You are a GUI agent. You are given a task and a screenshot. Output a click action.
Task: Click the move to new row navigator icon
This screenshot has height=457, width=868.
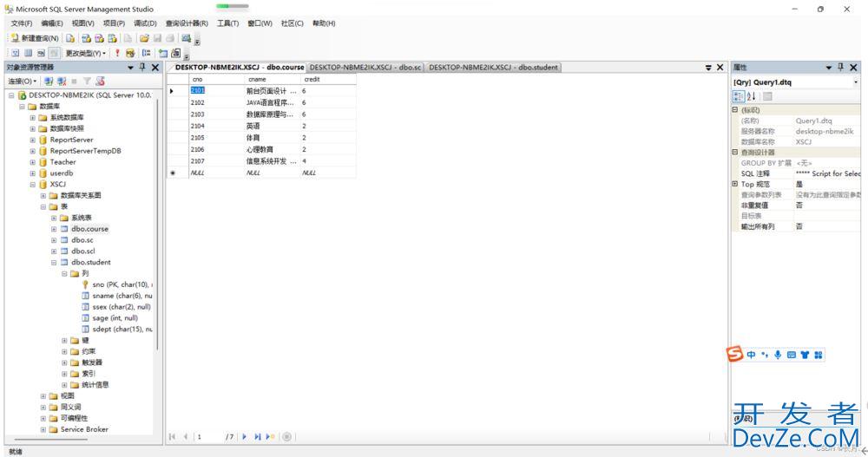(x=270, y=437)
